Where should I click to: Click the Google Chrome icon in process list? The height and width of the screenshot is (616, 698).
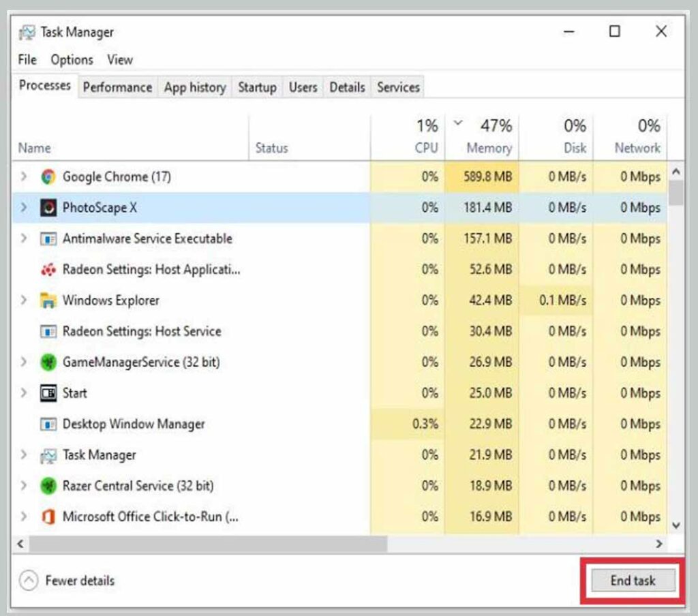click(47, 176)
